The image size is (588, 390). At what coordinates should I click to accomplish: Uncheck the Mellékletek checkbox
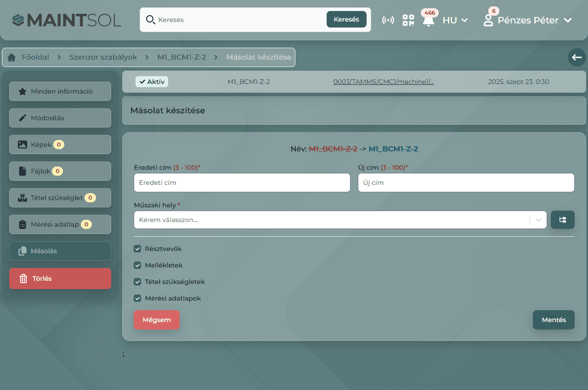coord(137,265)
